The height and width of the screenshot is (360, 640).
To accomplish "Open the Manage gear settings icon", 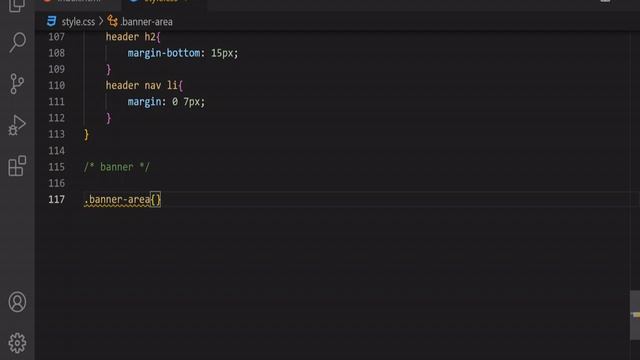I will (x=17, y=343).
